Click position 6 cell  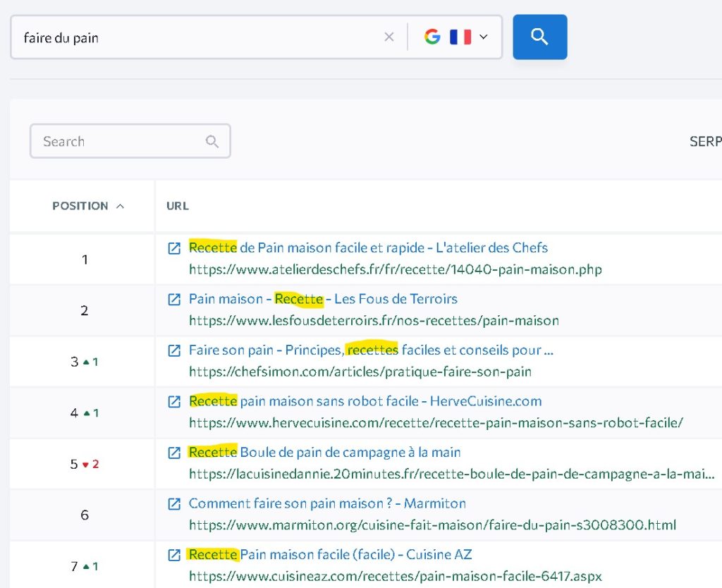pyautogui.click(x=82, y=515)
